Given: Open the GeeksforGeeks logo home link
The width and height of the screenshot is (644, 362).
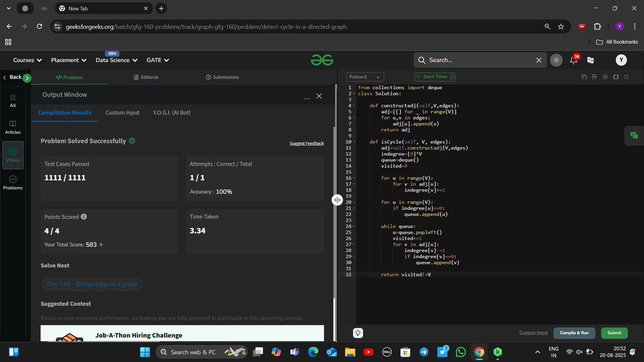Looking at the screenshot, I should click(322, 60).
